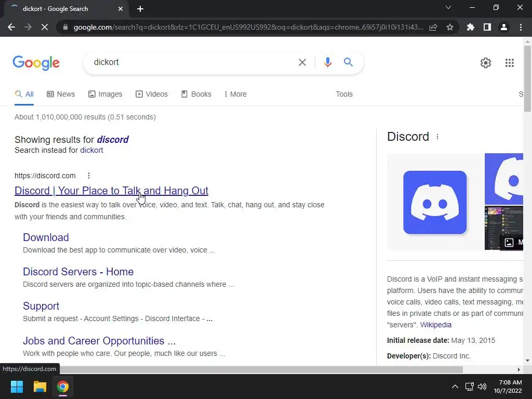Open a new tab with plus button
532x399 pixels.
coord(140,9)
